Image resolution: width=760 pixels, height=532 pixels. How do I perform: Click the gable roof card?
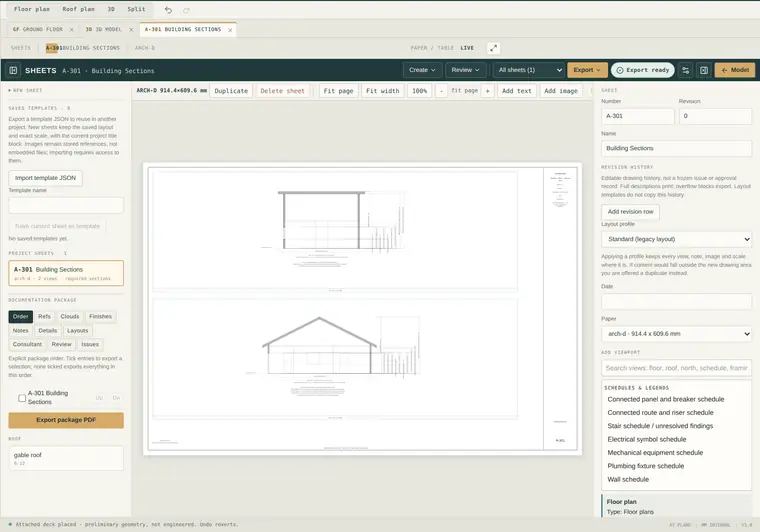[66, 458]
